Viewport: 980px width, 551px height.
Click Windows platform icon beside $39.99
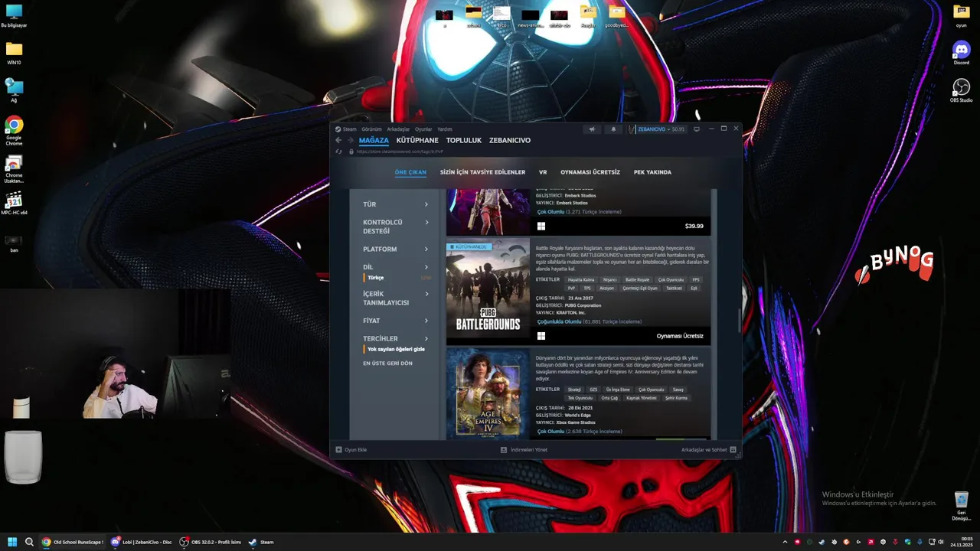pos(541,226)
